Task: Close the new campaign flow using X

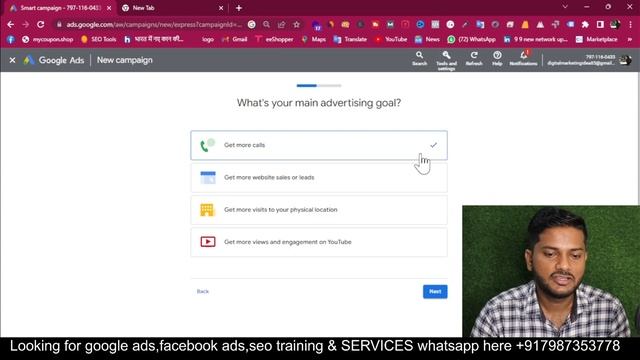Action: (x=13, y=60)
